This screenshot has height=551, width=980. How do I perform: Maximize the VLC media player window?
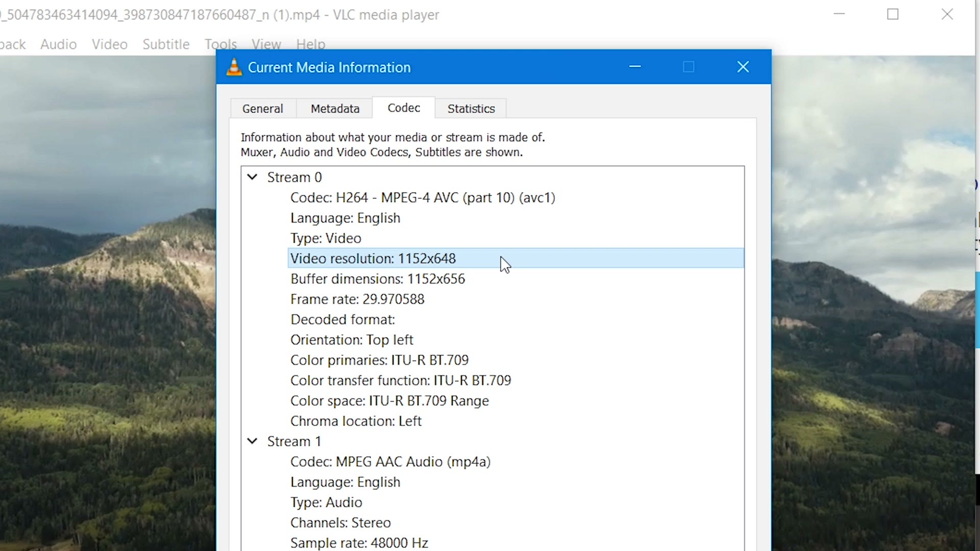pyautogui.click(x=893, y=14)
